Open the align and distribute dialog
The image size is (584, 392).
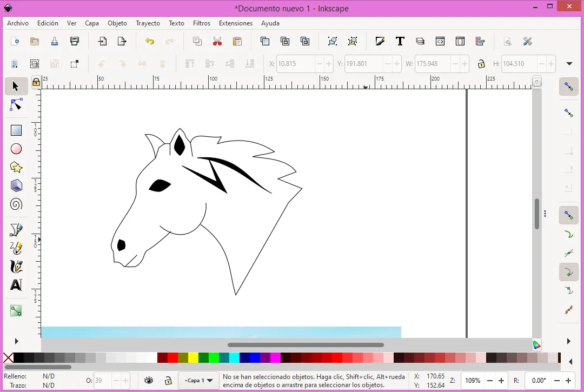coord(480,42)
